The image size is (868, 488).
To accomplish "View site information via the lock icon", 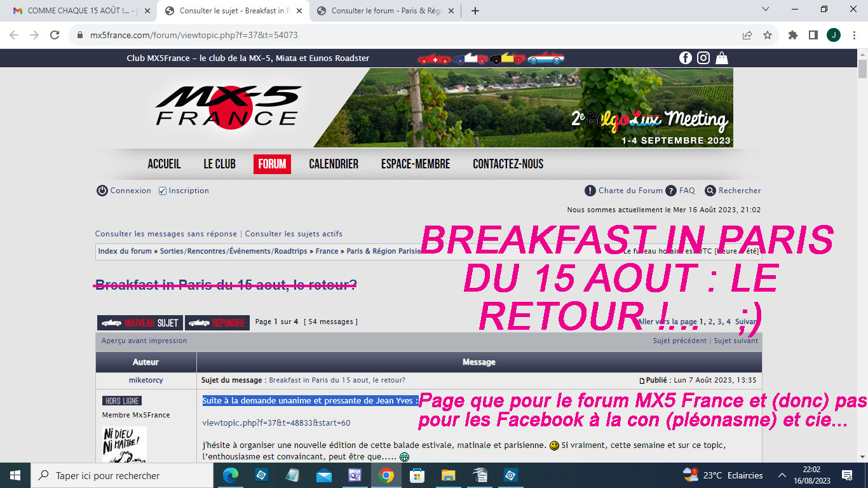I will 80,36.
